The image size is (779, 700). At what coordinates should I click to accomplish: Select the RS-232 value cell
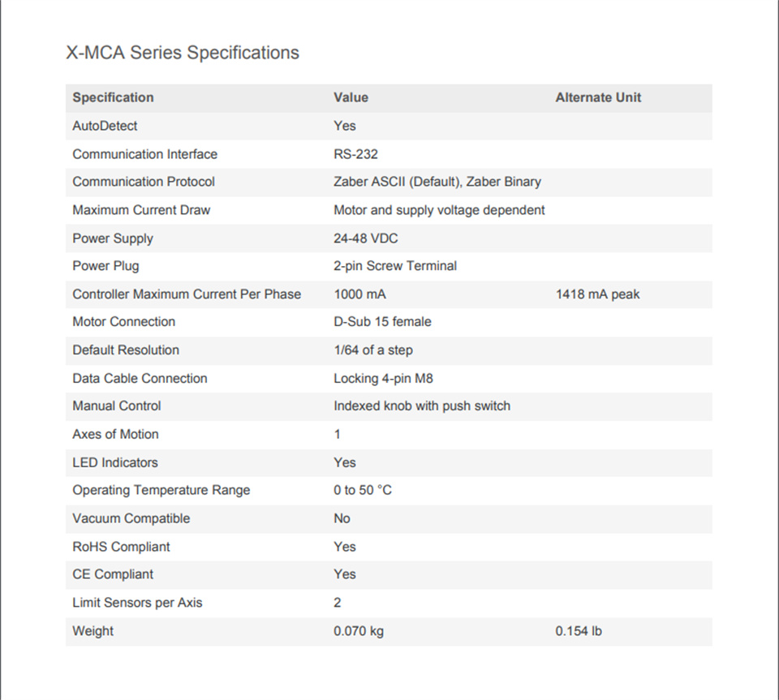pyautogui.click(x=355, y=154)
